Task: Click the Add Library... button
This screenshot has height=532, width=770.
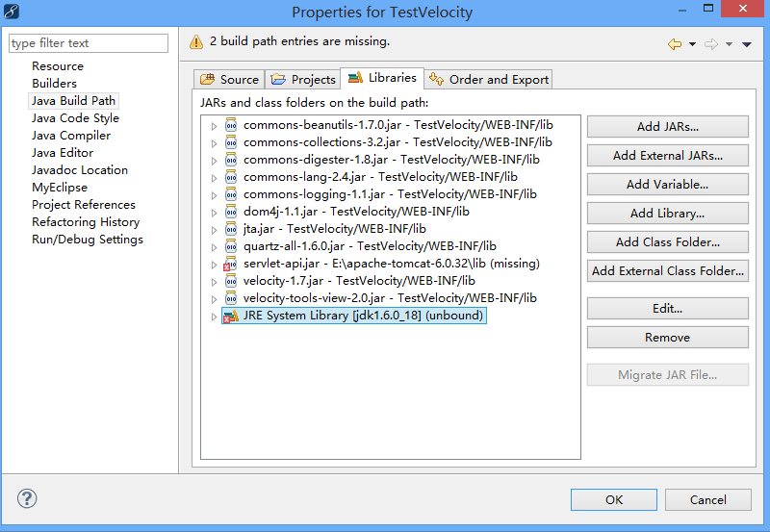Action: [x=667, y=214]
